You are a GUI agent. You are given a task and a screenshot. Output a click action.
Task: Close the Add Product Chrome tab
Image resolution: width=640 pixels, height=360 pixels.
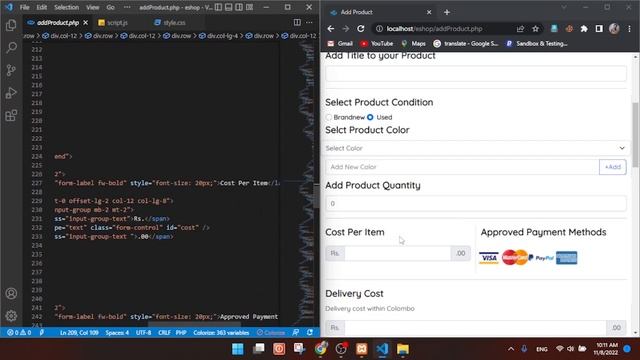(x=429, y=12)
